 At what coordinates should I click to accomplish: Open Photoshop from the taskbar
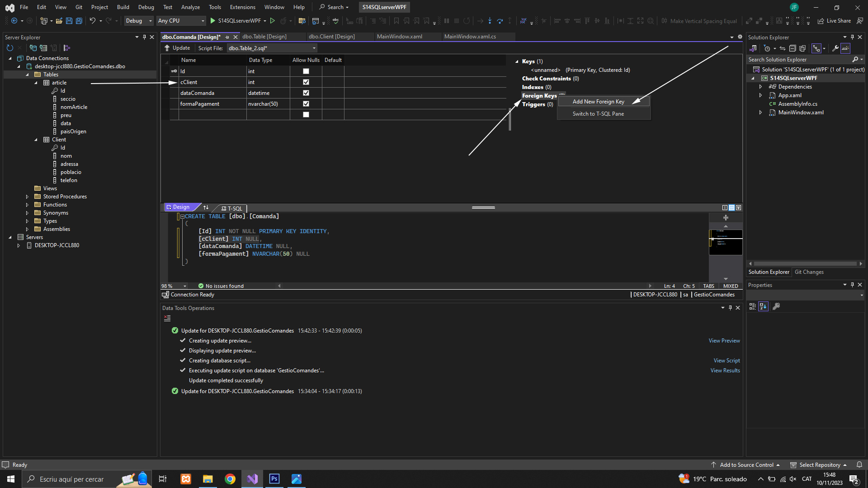274,479
